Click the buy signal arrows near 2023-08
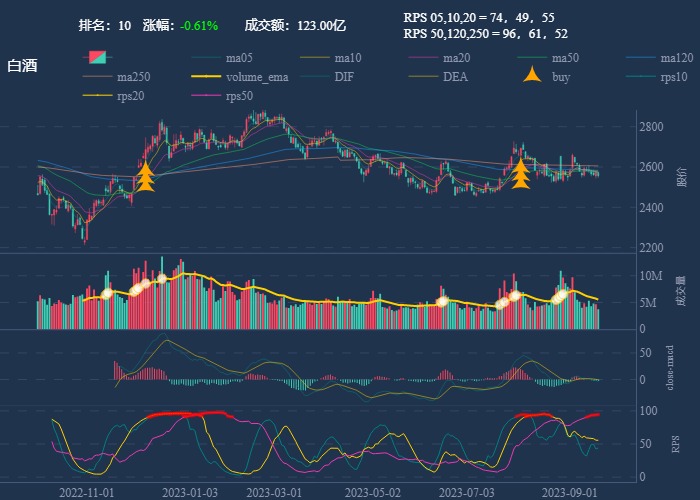Image resolution: width=700 pixels, height=500 pixels. (520, 174)
